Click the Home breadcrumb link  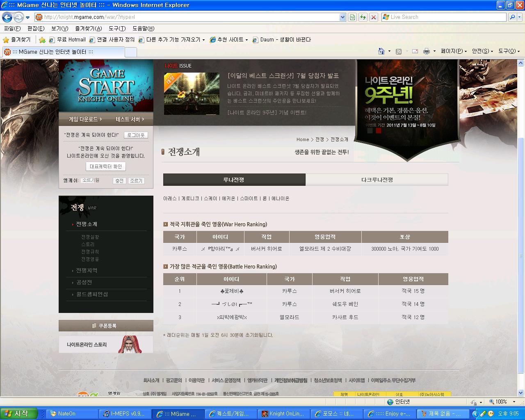tap(303, 139)
